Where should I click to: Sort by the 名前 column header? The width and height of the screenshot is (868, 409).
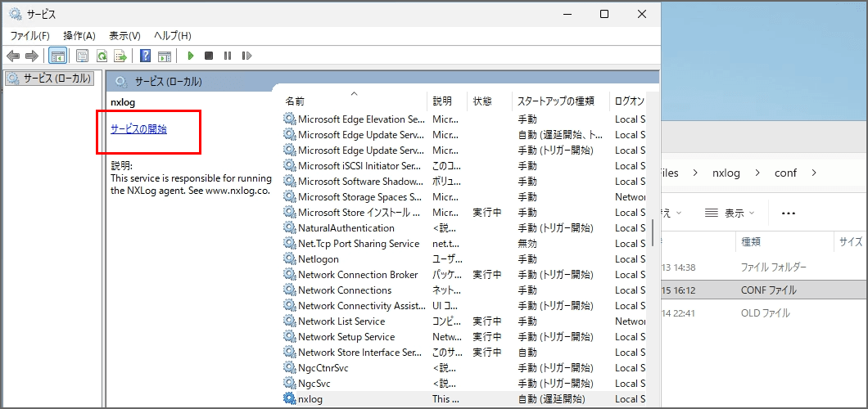pos(295,101)
